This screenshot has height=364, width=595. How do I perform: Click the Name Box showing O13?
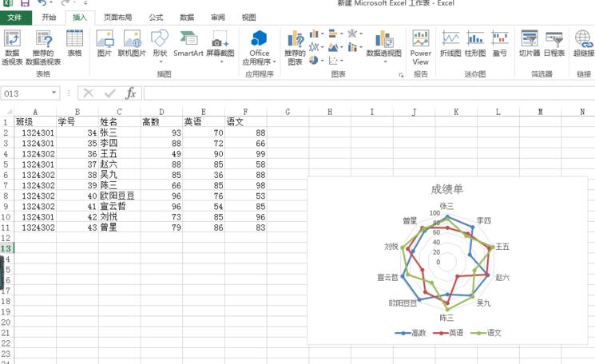click(x=26, y=93)
